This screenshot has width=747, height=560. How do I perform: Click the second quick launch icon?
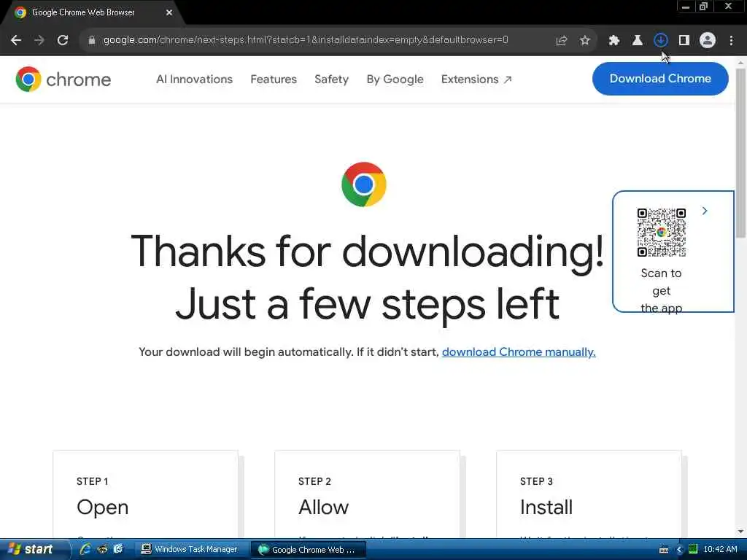pyautogui.click(x=102, y=549)
